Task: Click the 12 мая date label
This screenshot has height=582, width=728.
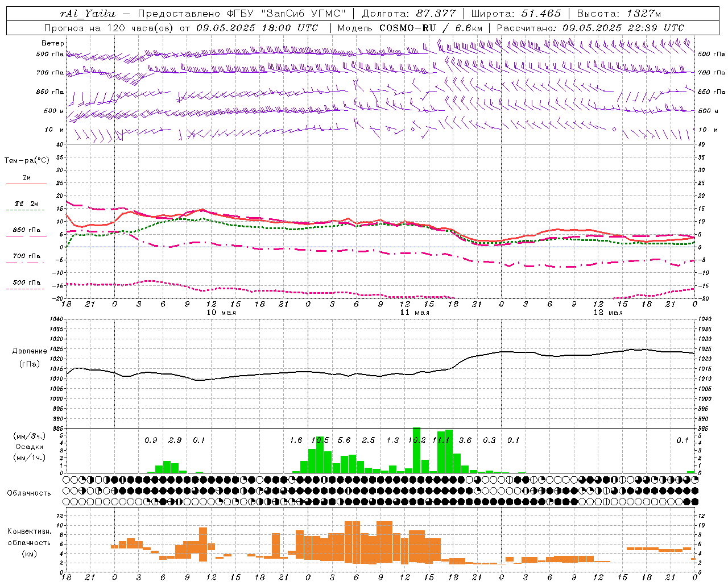Action: [x=608, y=313]
